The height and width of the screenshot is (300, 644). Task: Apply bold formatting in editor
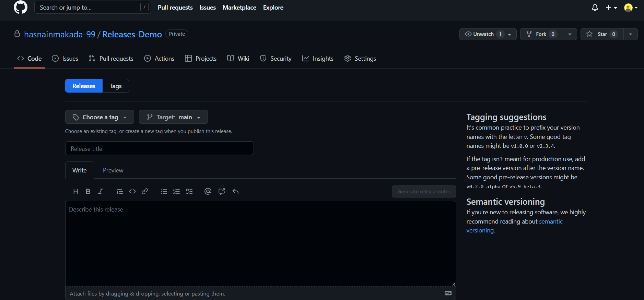point(88,191)
